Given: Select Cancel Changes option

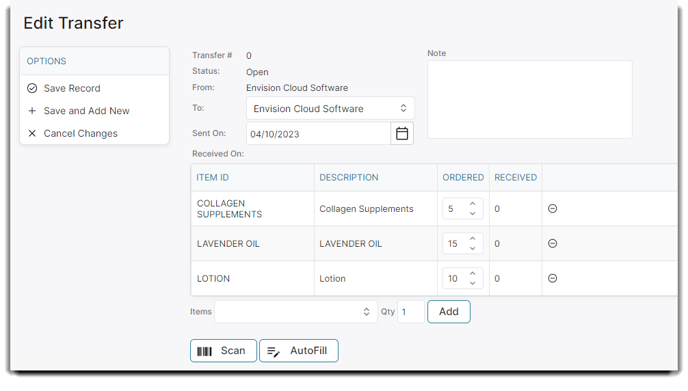Looking at the screenshot, I should coord(80,133).
